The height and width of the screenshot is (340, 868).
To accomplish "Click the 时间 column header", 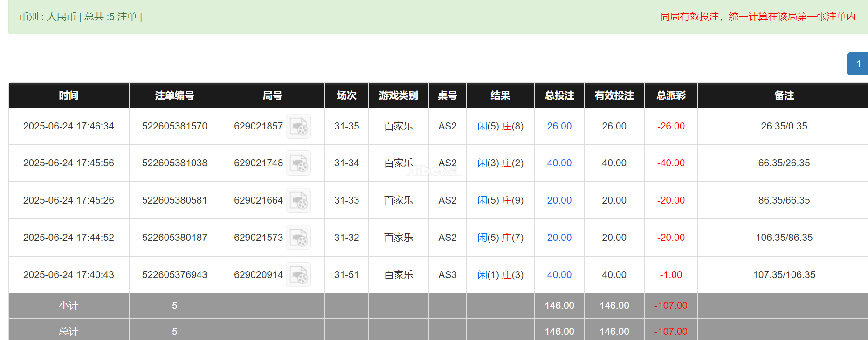I will point(69,95).
